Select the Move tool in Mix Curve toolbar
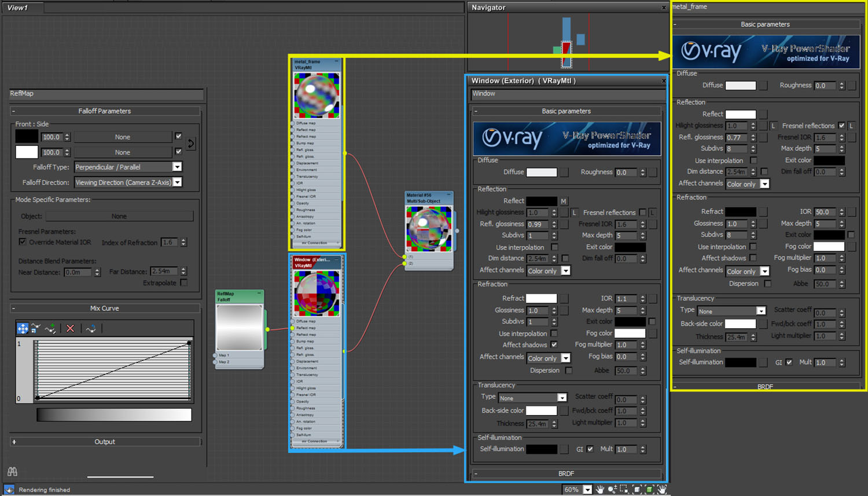Viewport: 868px width, 496px height. 23,329
